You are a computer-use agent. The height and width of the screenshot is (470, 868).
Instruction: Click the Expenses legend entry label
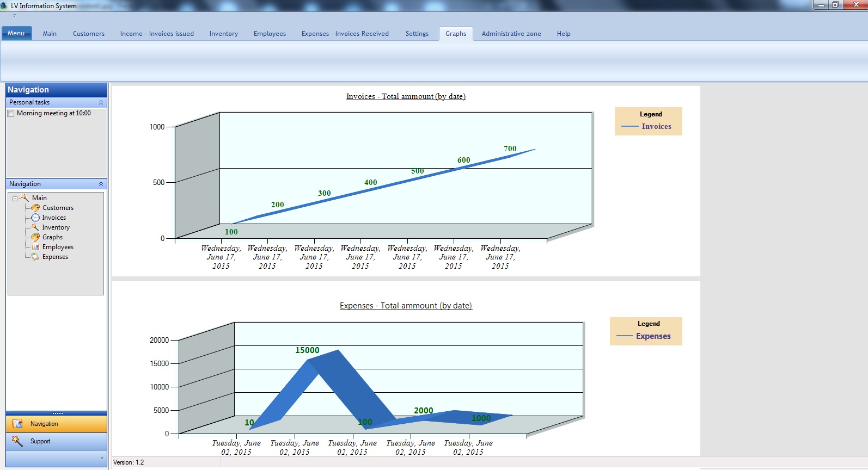[653, 336]
